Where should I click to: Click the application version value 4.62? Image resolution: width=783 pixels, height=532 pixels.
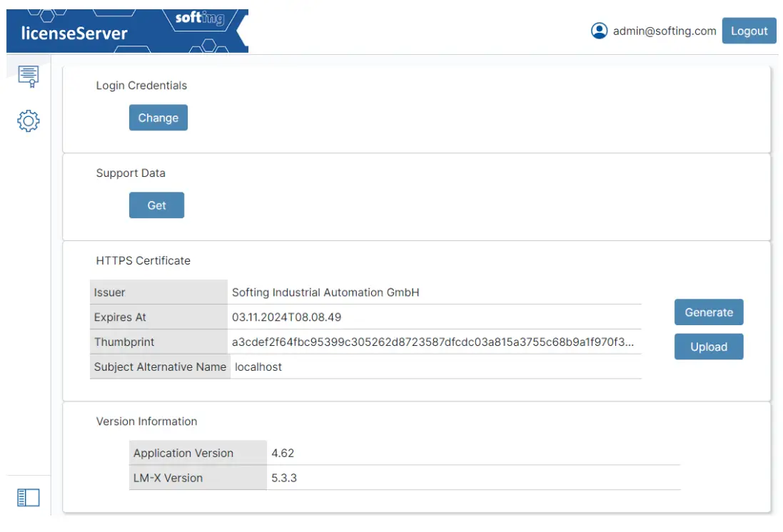point(283,453)
